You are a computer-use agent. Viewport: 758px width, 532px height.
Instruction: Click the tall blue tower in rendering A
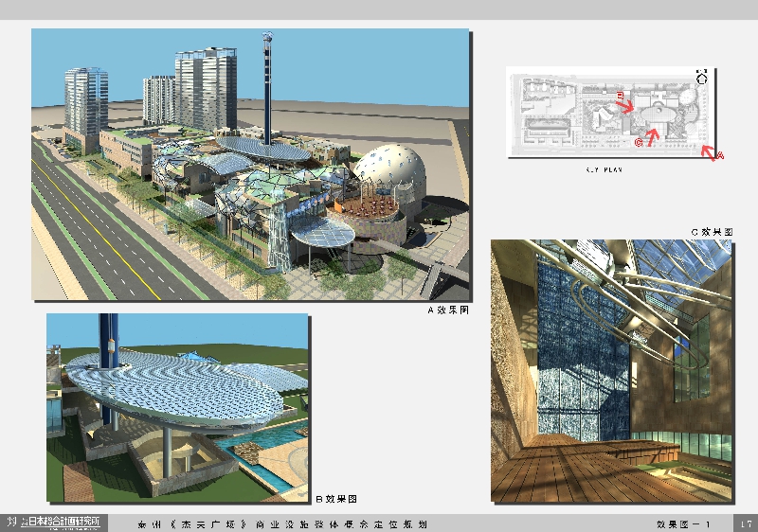point(269,85)
